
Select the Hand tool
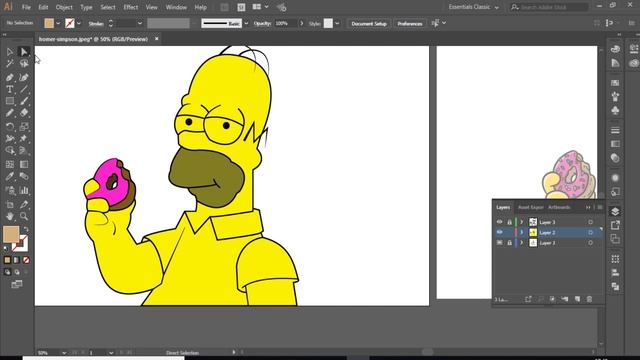pos(9,216)
